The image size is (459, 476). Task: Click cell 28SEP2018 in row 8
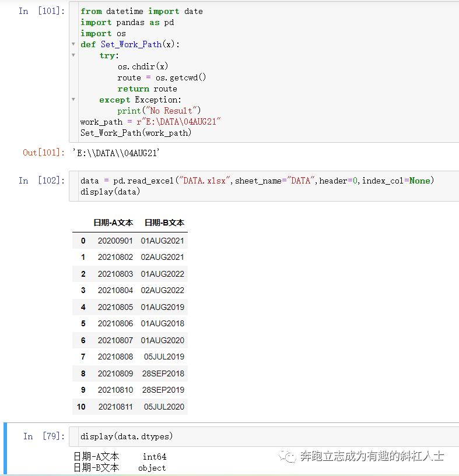click(163, 373)
